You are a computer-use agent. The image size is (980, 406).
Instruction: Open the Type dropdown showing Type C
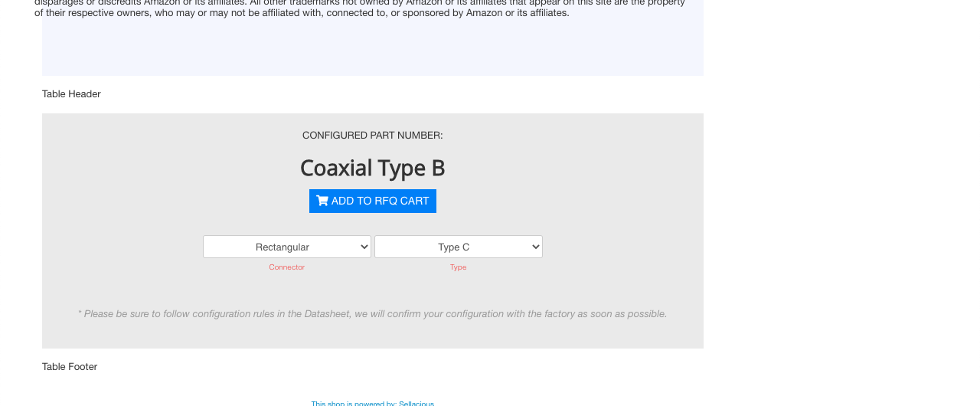[x=459, y=247]
